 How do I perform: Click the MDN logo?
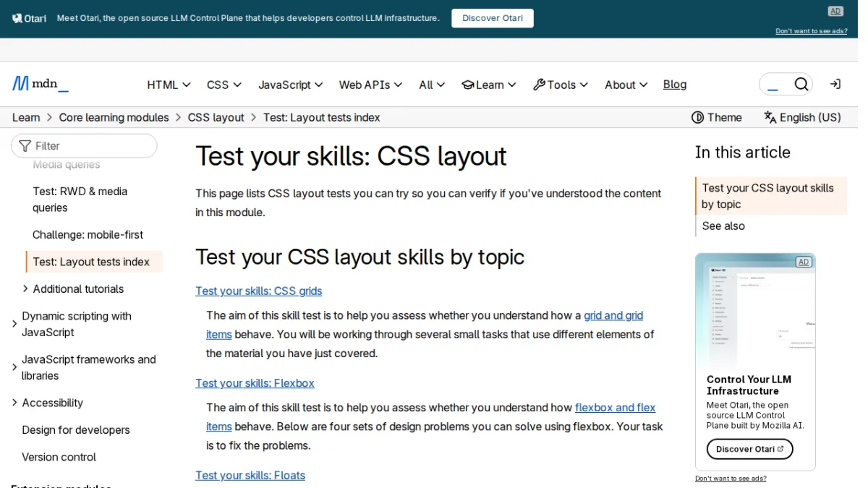coord(41,84)
